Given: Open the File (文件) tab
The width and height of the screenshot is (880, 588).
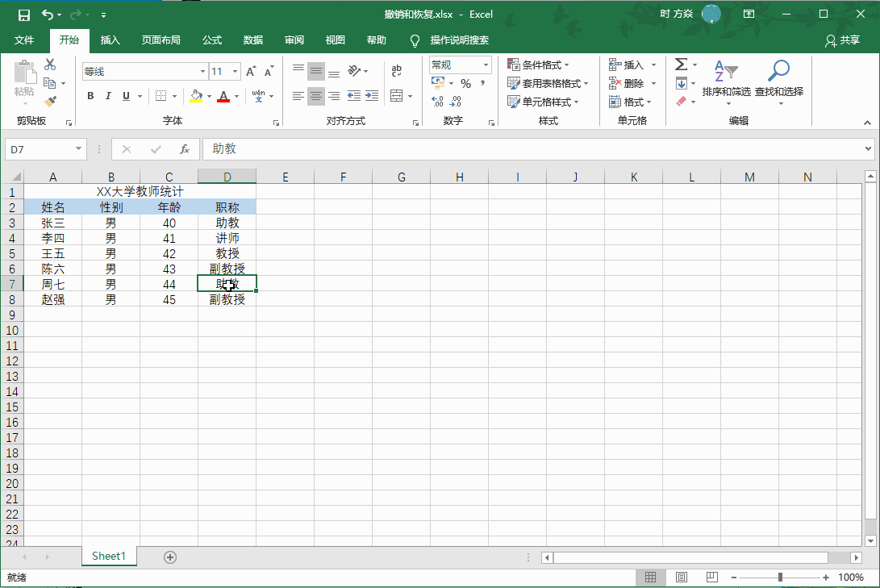Looking at the screenshot, I should [x=23, y=40].
